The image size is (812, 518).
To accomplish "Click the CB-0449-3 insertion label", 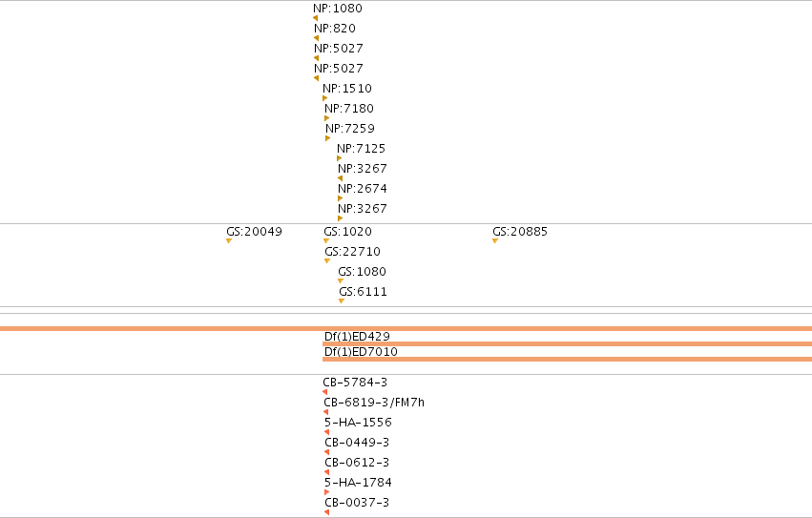I will click(x=357, y=443).
